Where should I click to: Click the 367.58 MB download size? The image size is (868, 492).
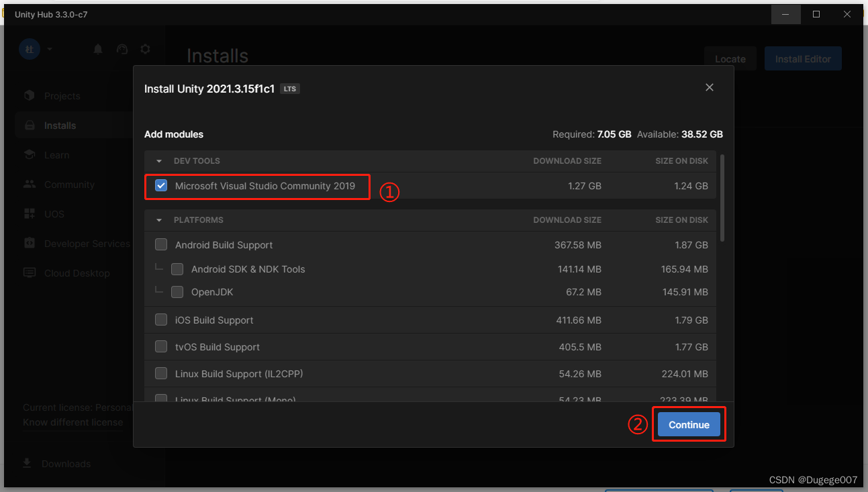pyautogui.click(x=578, y=245)
